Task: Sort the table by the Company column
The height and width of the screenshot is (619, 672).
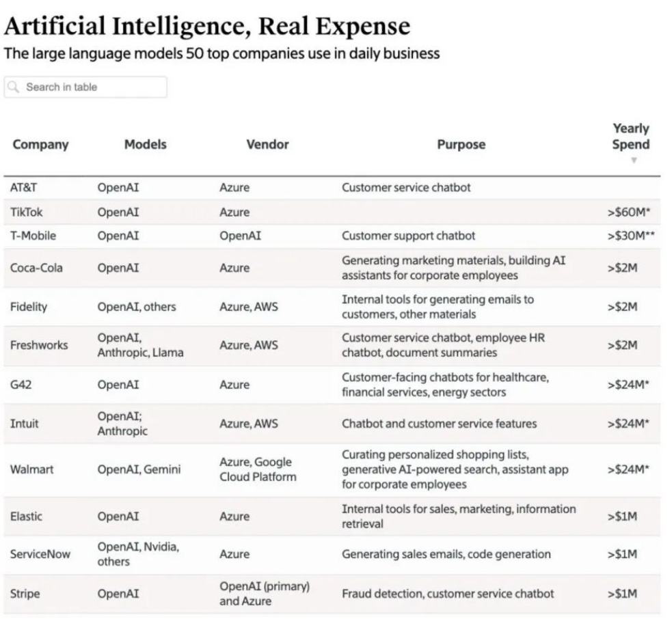Action: [x=40, y=144]
